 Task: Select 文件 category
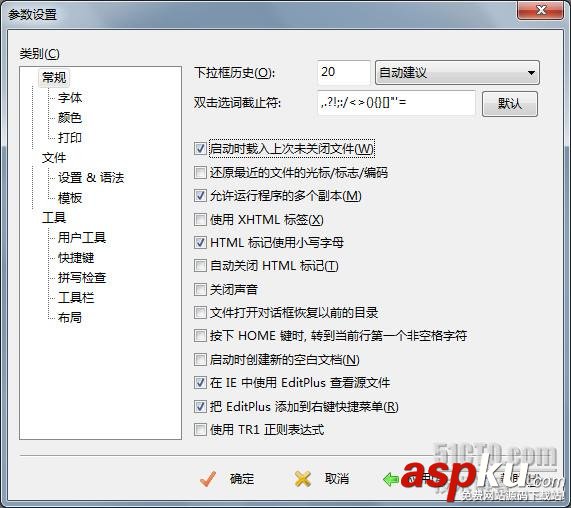coord(54,158)
